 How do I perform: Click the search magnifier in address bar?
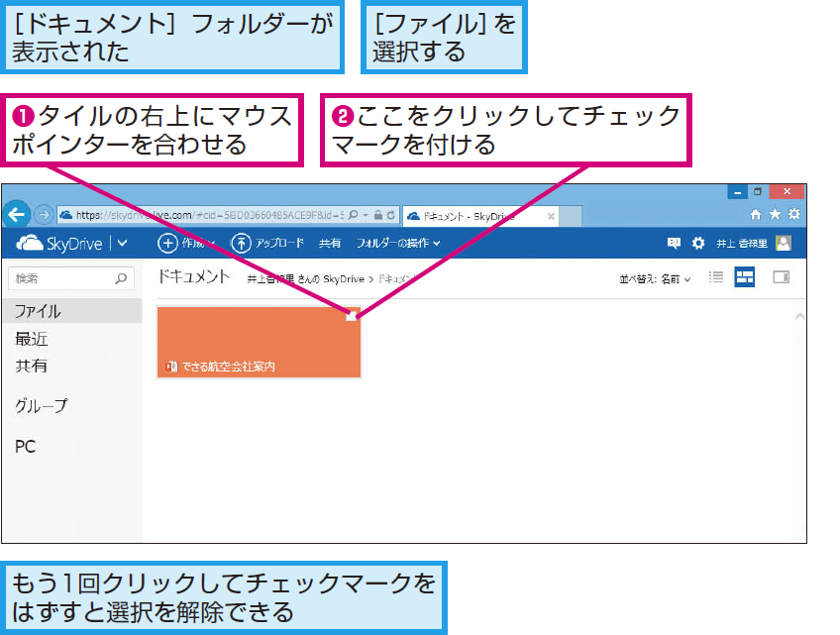(x=353, y=215)
